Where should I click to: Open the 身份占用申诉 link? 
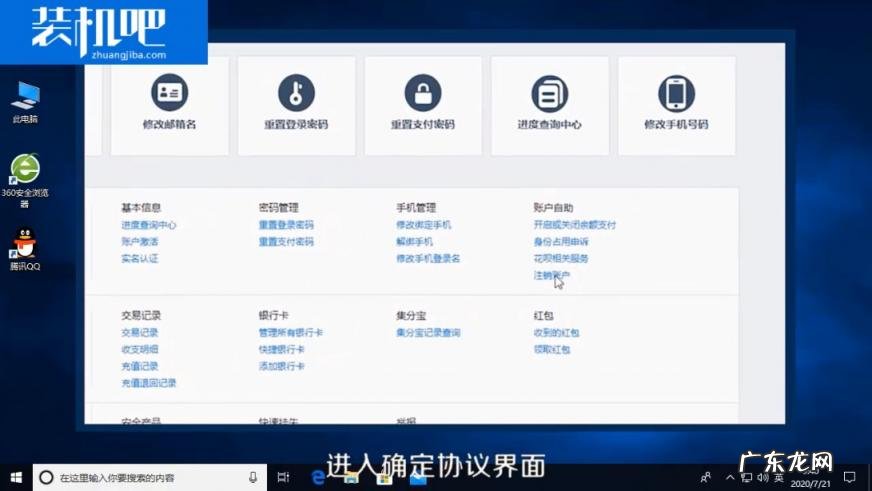tap(561, 241)
